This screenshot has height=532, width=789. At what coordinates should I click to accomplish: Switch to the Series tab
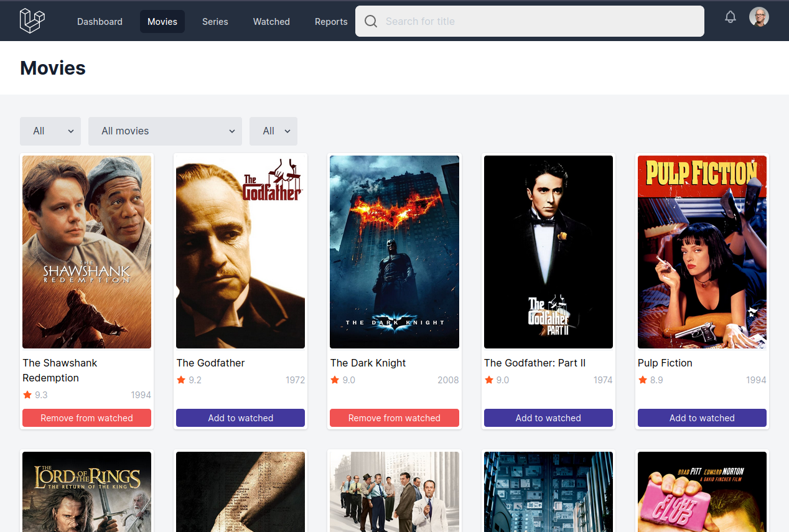[215, 21]
